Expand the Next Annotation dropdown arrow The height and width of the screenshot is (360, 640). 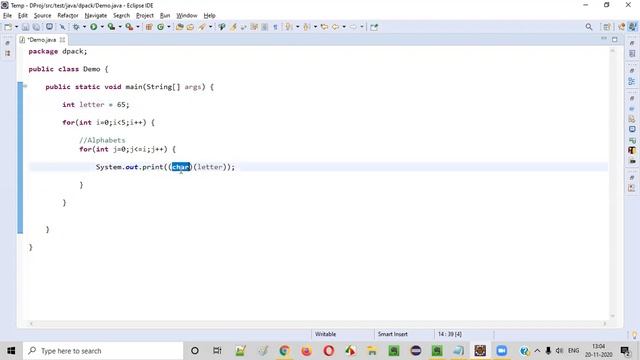pos(297,27)
